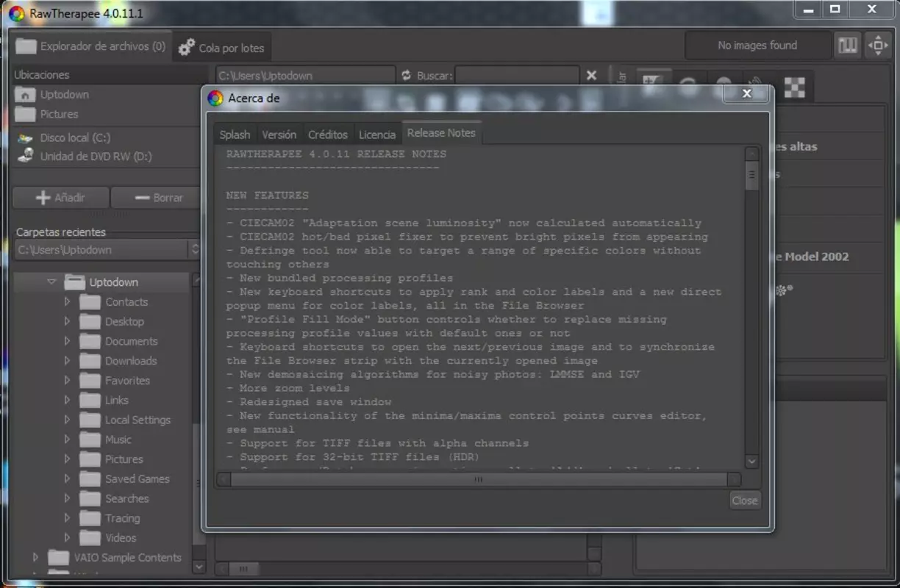Click the Documents folder icon
Screen dimensions: 900x588
click(x=90, y=341)
